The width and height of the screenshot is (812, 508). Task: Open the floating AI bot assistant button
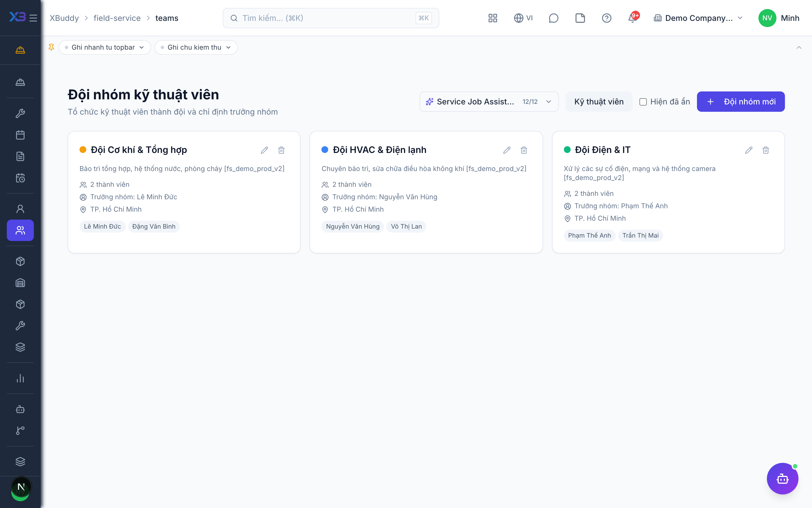point(782,478)
